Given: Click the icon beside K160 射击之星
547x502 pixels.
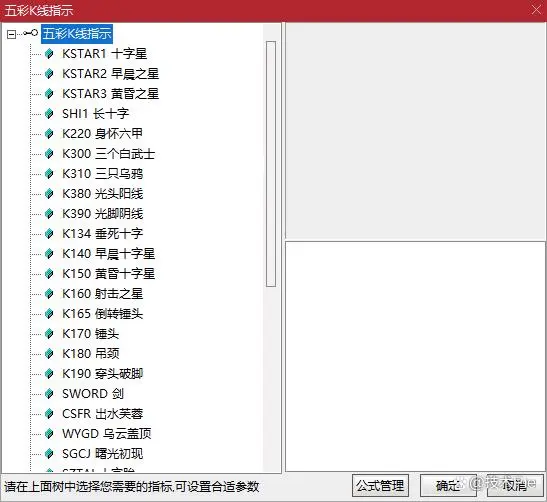Looking at the screenshot, I should [49, 294].
